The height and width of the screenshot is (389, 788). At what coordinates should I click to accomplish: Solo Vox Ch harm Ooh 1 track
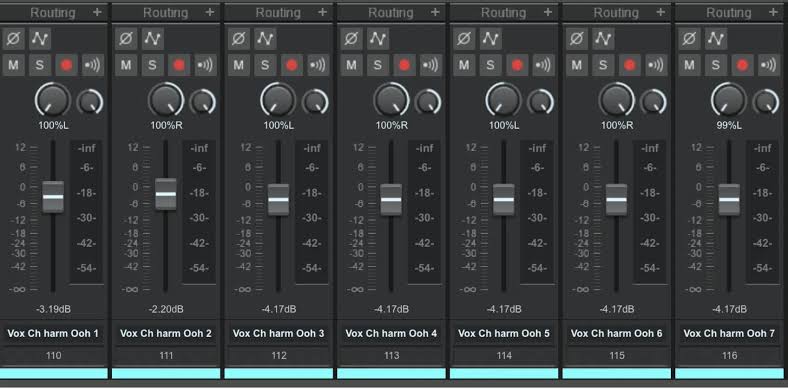40,65
